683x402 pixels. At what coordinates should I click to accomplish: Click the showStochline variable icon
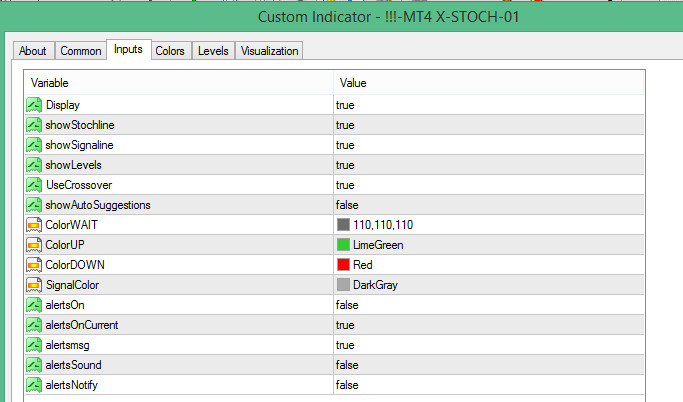(x=34, y=125)
